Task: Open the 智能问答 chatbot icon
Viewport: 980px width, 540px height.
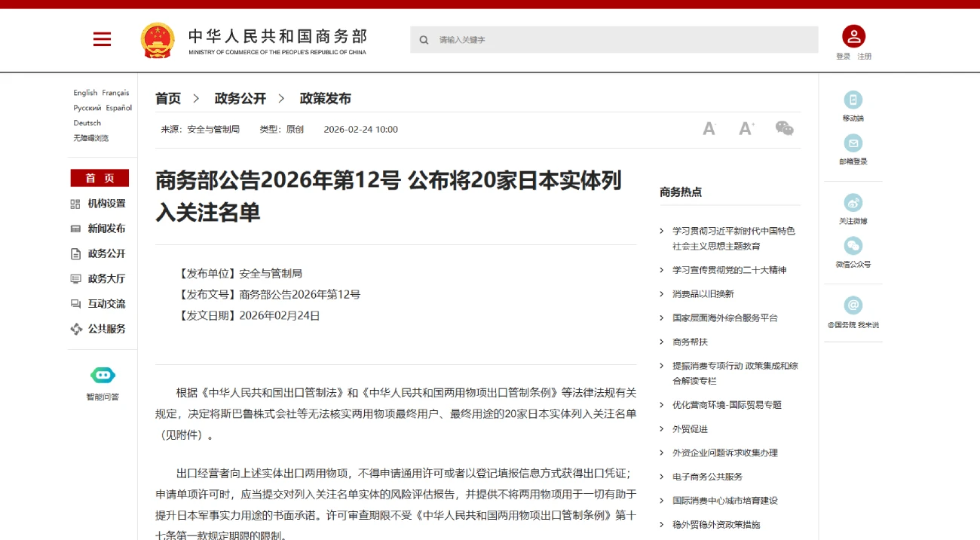Action: [103, 376]
